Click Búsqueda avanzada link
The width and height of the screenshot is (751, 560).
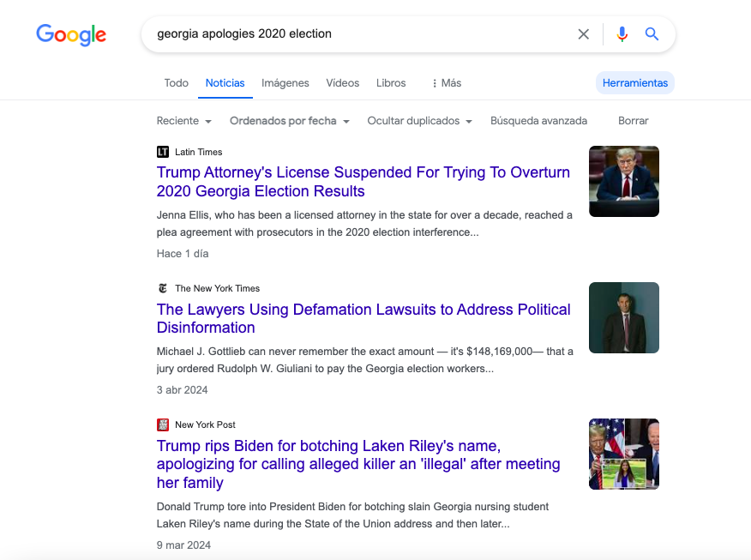click(539, 121)
